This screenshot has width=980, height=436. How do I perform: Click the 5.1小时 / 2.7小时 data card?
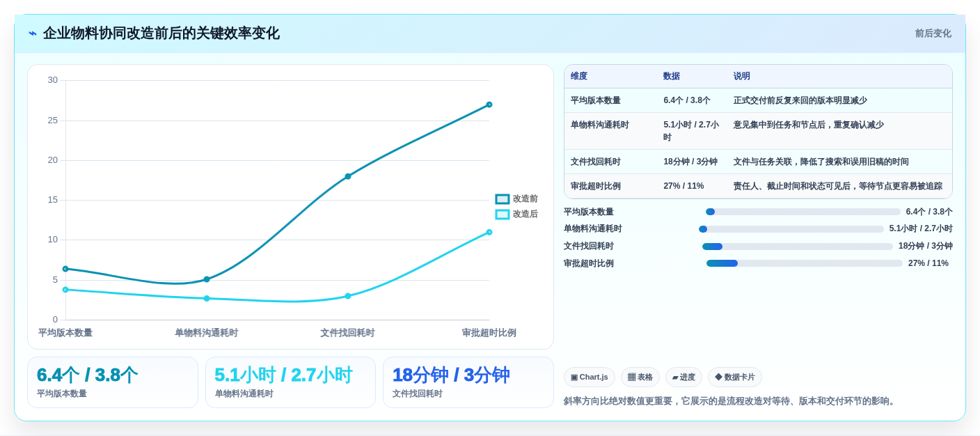(290, 382)
